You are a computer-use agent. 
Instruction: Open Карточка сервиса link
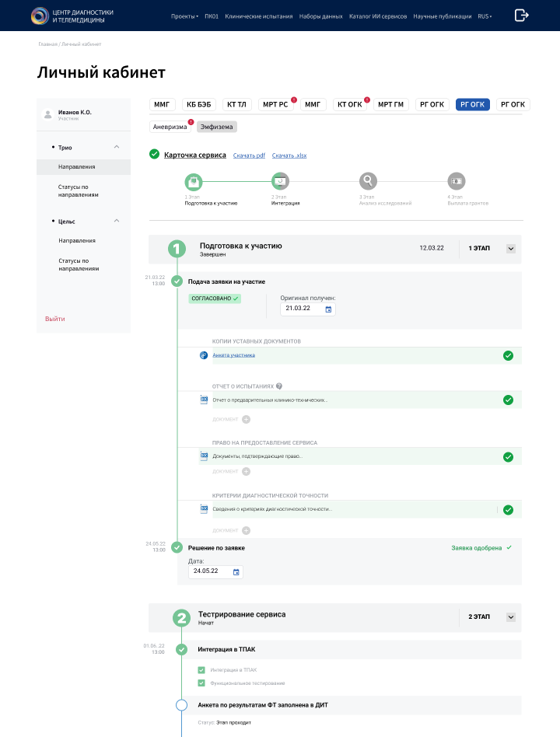coord(195,155)
